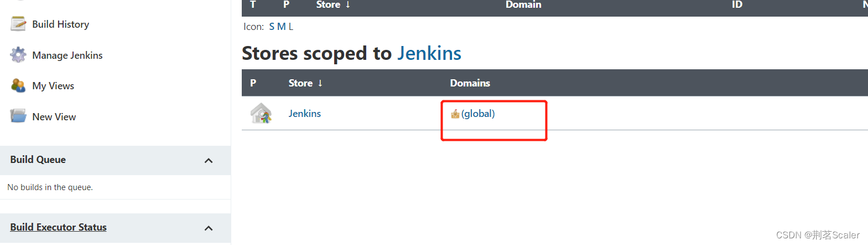This screenshot has height=245, width=868.
Task: Collapse the Build Executor Status panel
Action: pyautogui.click(x=209, y=228)
